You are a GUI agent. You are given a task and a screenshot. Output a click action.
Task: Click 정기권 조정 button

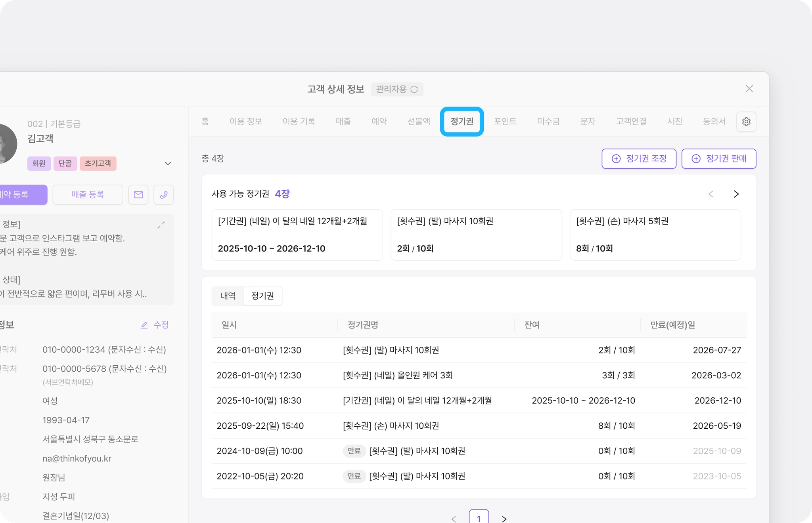639,158
